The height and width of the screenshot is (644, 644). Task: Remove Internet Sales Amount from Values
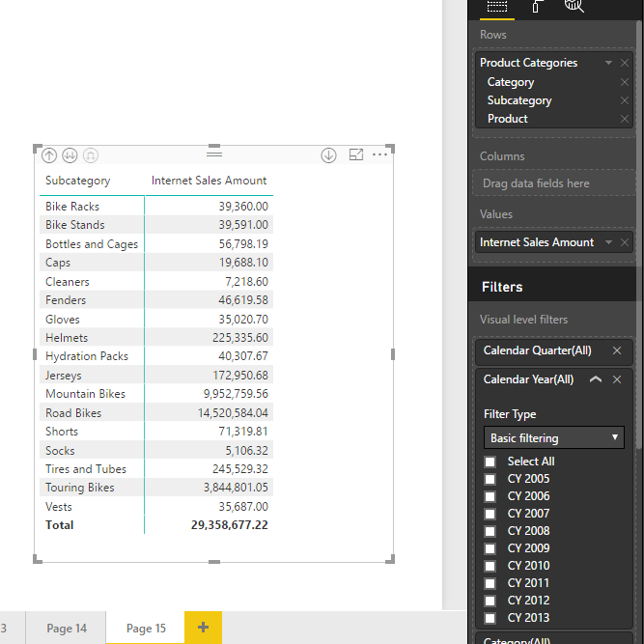[625, 242]
